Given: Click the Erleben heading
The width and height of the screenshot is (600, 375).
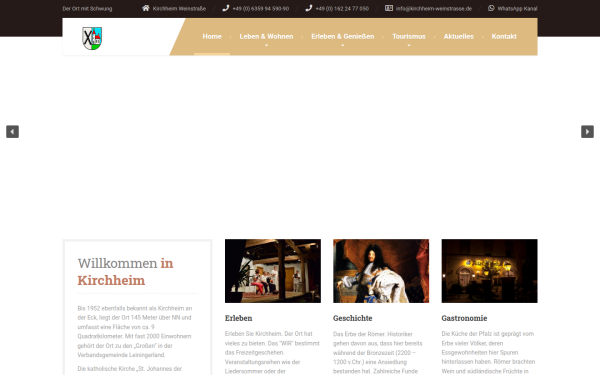Looking at the screenshot, I should [238, 318].
